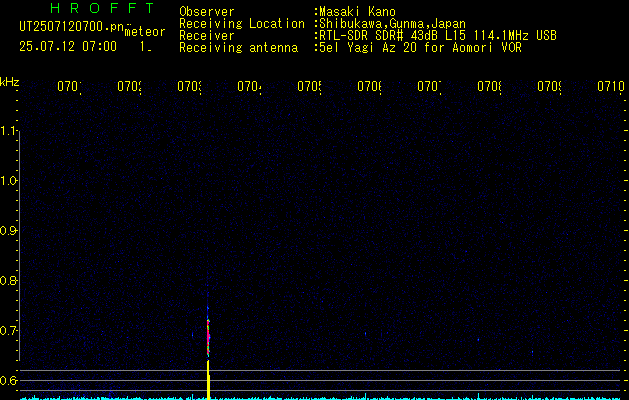Click the cyan signal strength trace
629x400 pixels.
320,398
